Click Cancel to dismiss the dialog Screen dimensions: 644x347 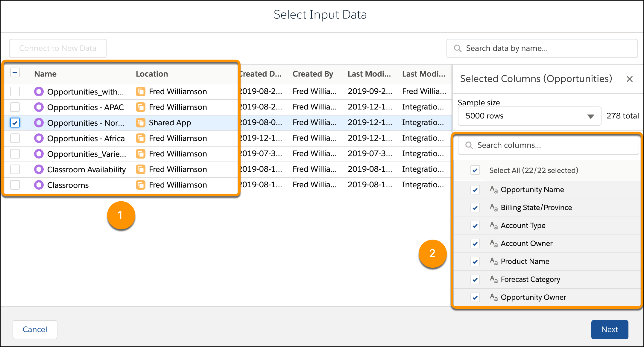coord(35,329)
